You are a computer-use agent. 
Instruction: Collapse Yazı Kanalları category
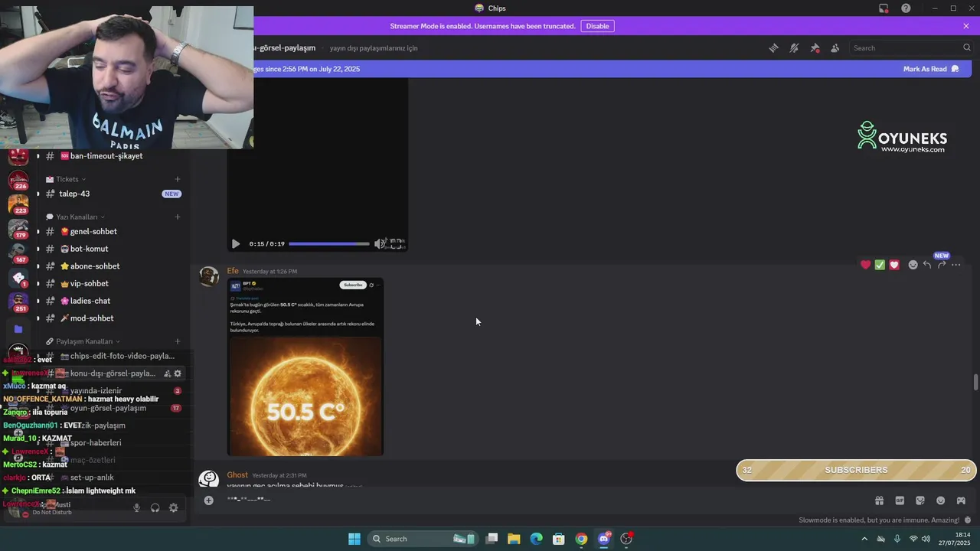pos(75,217)
